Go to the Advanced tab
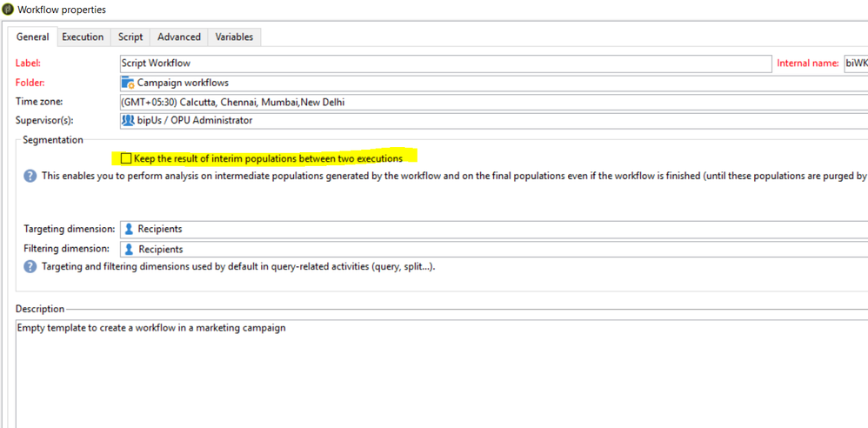This screenshot has height=428, width=868. (179, 37)
